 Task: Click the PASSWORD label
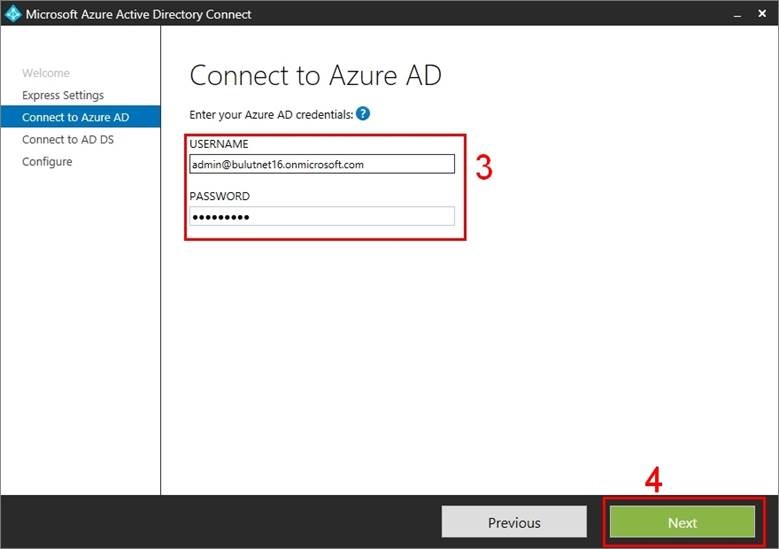tap(220, 196)
